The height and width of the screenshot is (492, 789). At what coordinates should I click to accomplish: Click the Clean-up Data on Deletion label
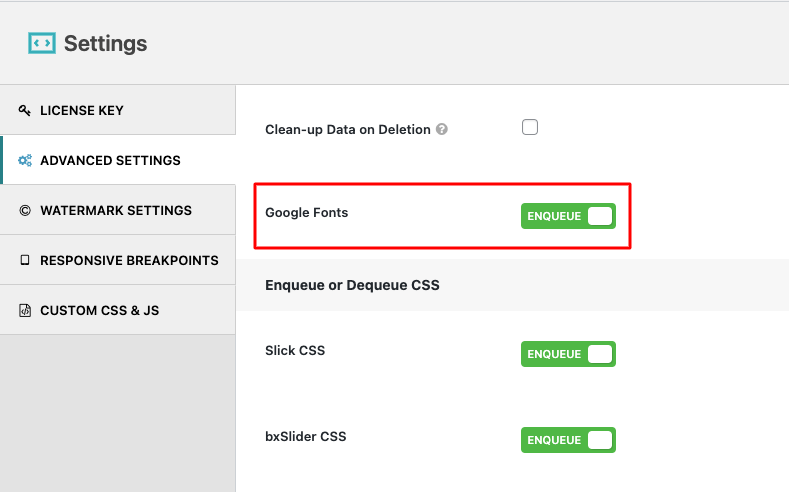(347, 129)
